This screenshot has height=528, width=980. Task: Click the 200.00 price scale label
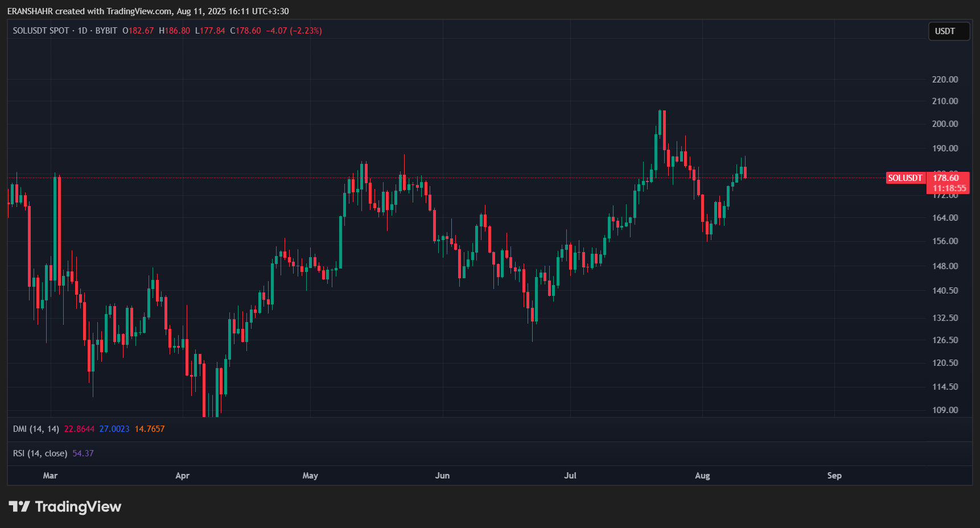(945, 124)
